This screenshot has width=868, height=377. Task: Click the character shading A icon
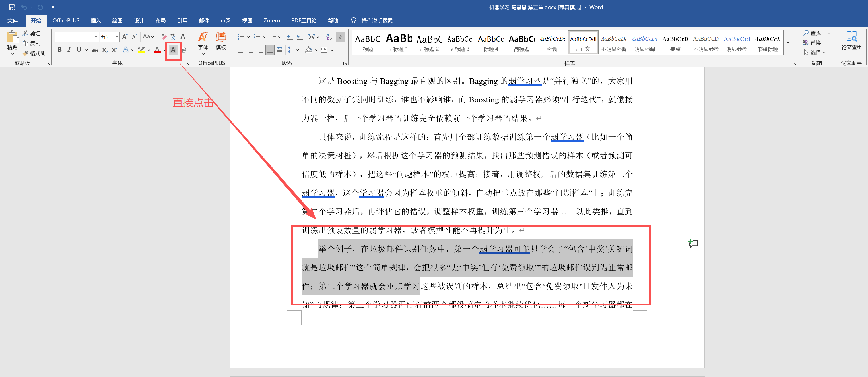click(173, 50)
